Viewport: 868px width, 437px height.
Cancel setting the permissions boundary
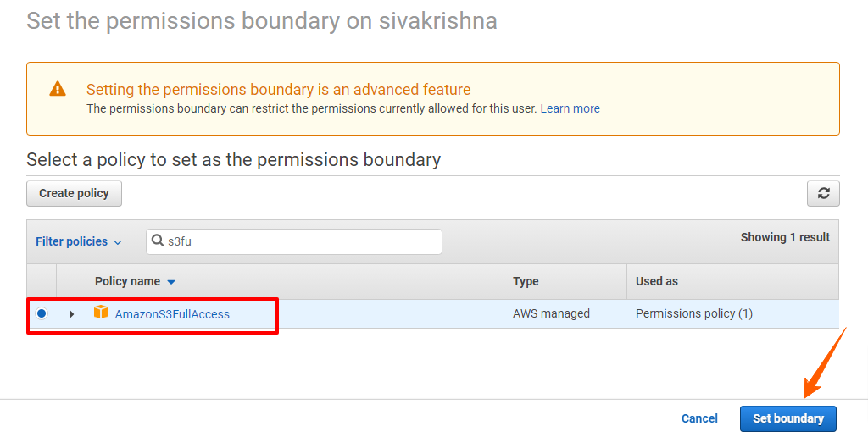click(699, 418)
